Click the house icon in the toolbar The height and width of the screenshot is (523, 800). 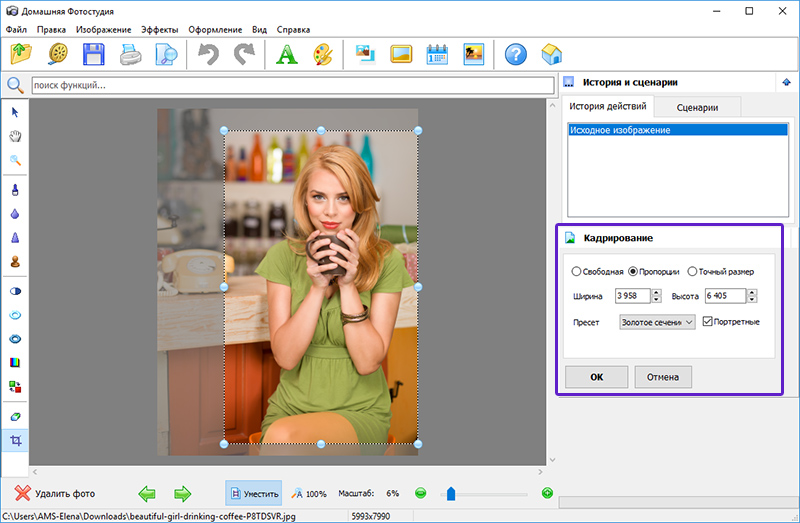click(552, 54)
